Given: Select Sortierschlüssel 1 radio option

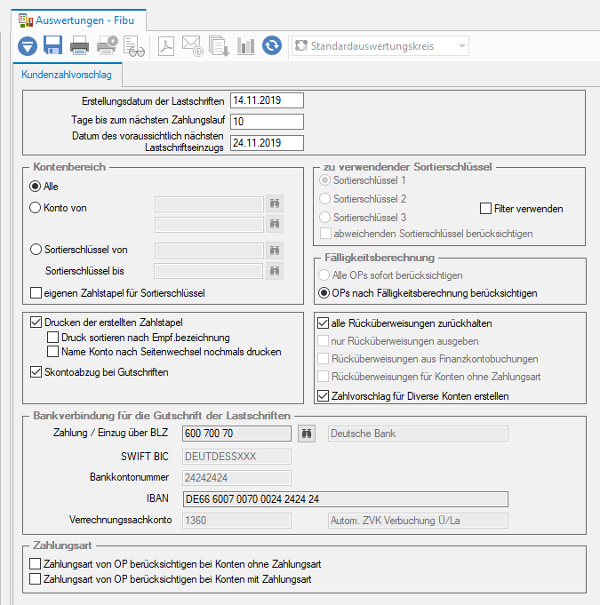Looking at the screenshot, I should coord(325,180).
